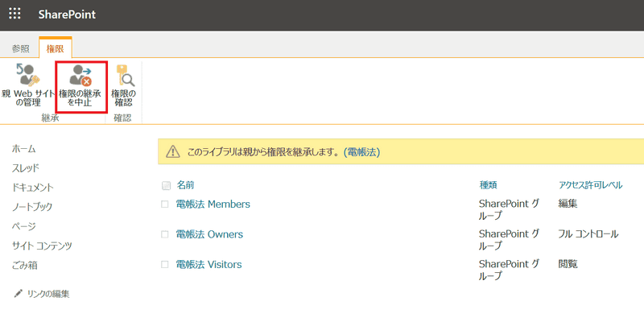This screenshot has width=644, height=318.
Task: Click 権限の継承を中止 ribbon icon
Action: (x=81, y=75)
